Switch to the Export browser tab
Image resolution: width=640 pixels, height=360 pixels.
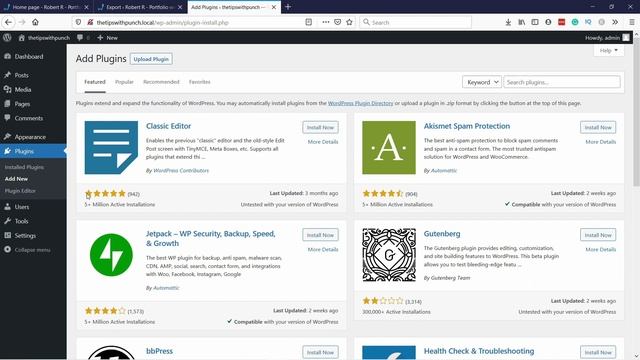pos(140,7)
